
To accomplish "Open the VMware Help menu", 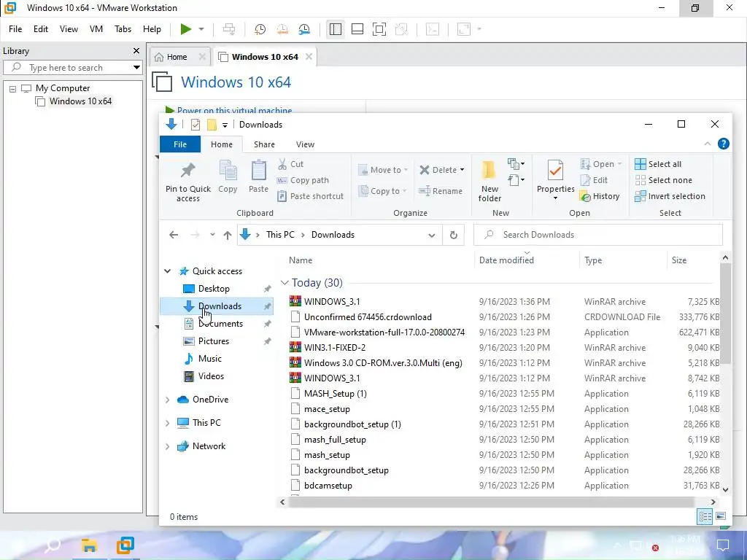I will point(152,29).
